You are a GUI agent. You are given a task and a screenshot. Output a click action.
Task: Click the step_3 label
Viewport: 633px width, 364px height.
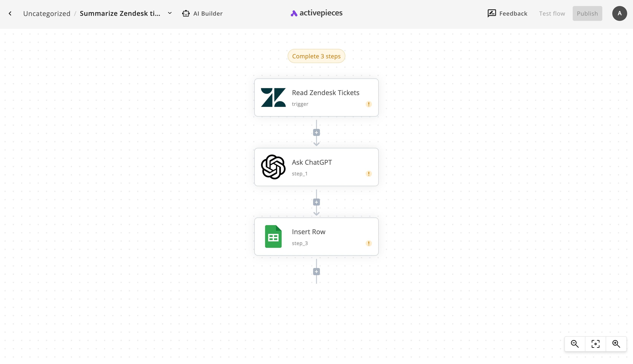point(300,243)
